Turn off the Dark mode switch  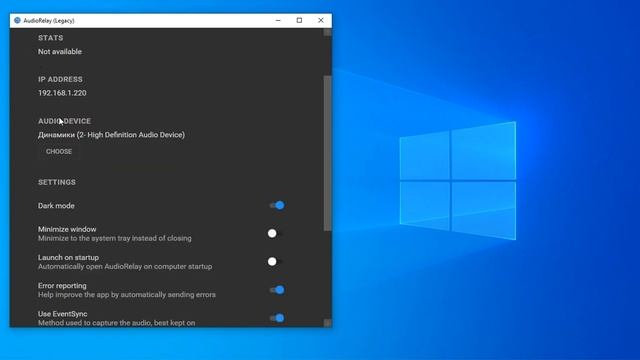[277, 205]
